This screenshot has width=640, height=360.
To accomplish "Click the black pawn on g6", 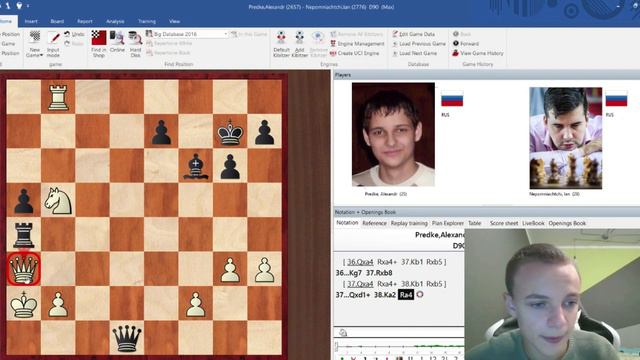I will point(230,166).
